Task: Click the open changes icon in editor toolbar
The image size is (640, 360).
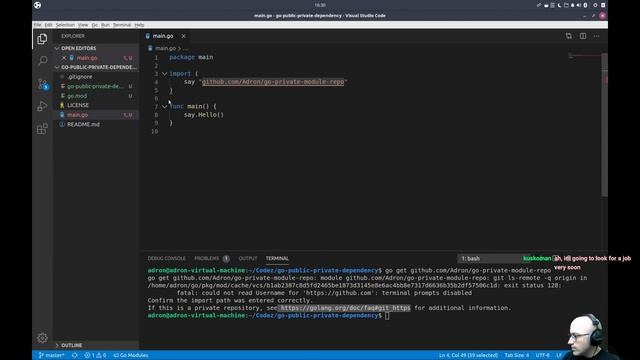Action: tap(569, 36)
